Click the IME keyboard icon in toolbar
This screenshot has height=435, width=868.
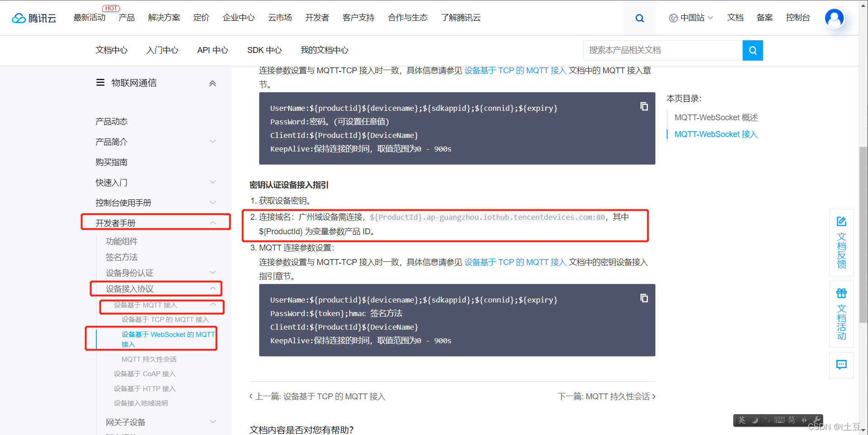coord(779,421)
